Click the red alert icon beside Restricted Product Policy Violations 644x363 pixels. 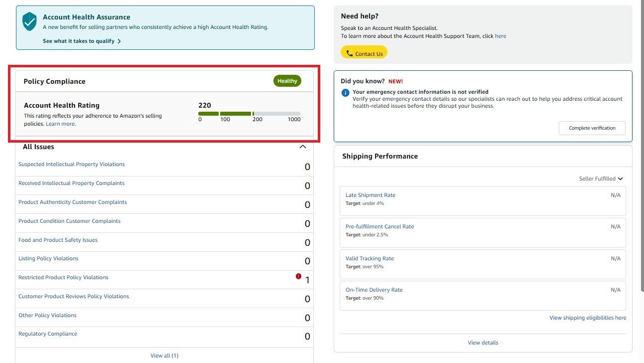(298, 276)
